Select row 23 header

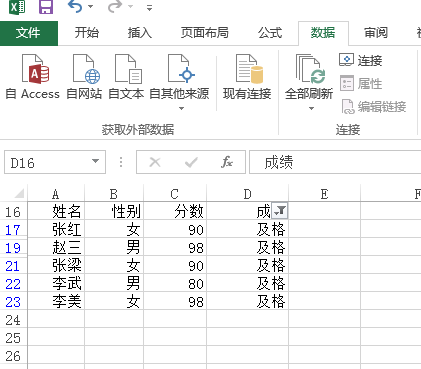coord(13,302)
